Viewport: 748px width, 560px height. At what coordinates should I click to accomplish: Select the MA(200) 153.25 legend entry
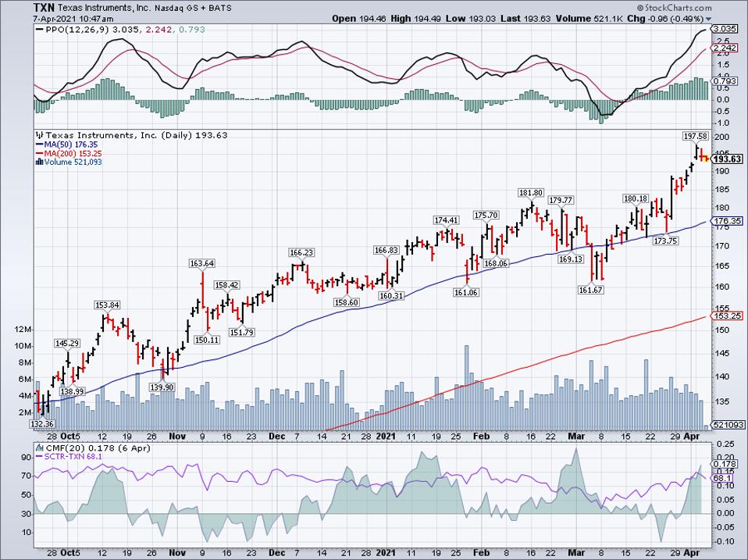69,154
